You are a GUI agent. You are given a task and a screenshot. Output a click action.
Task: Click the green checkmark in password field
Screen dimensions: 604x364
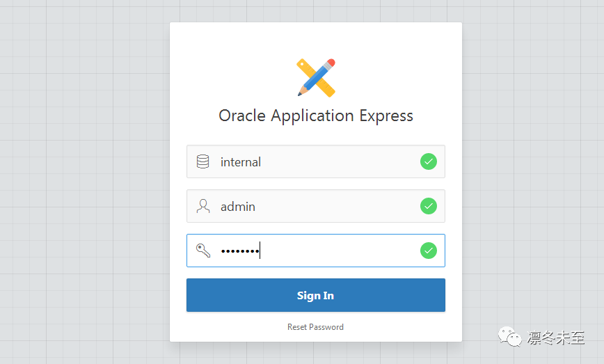point(429,251)
